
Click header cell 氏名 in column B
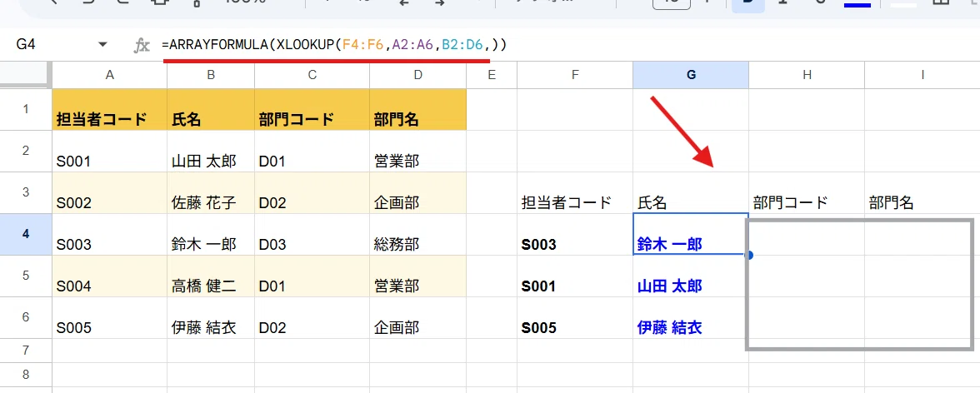[211, 109]
